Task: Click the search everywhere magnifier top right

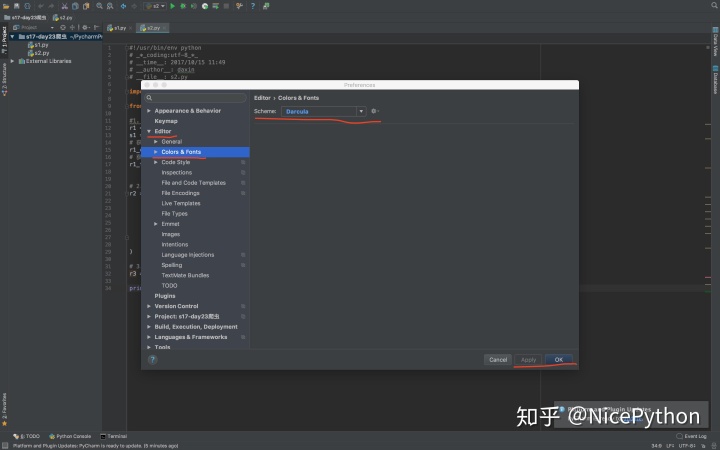Action: 714,6
